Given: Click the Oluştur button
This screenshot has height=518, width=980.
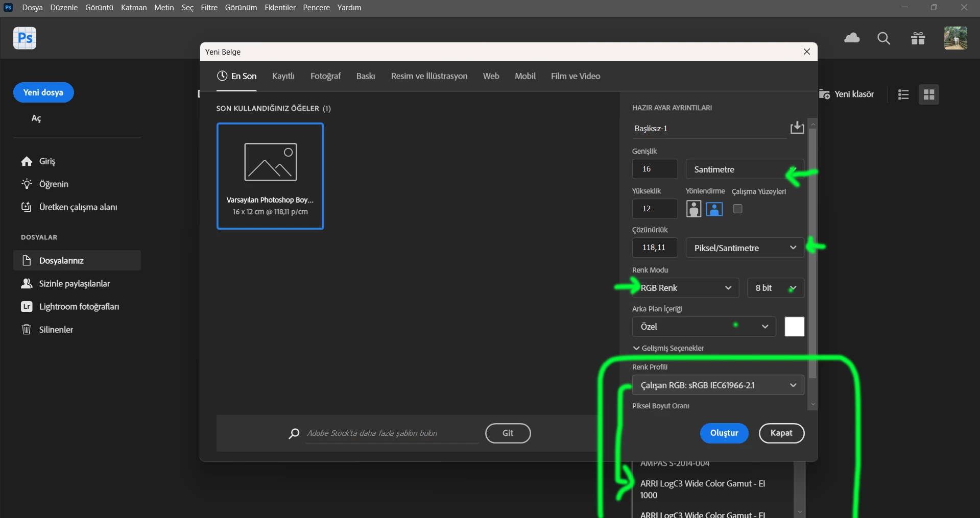Looking at the screenshot, I should 724,433.
